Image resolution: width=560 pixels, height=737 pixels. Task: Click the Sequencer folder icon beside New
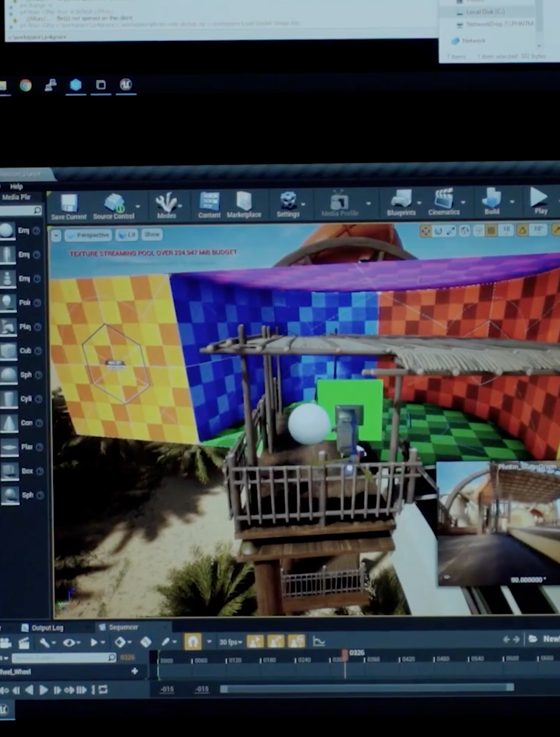[x=533, y=639]
